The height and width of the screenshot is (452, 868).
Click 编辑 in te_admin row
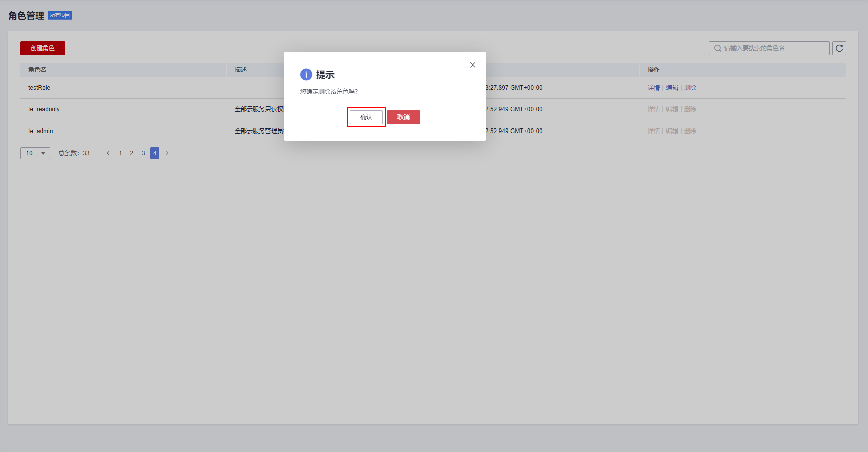[672, 131]
